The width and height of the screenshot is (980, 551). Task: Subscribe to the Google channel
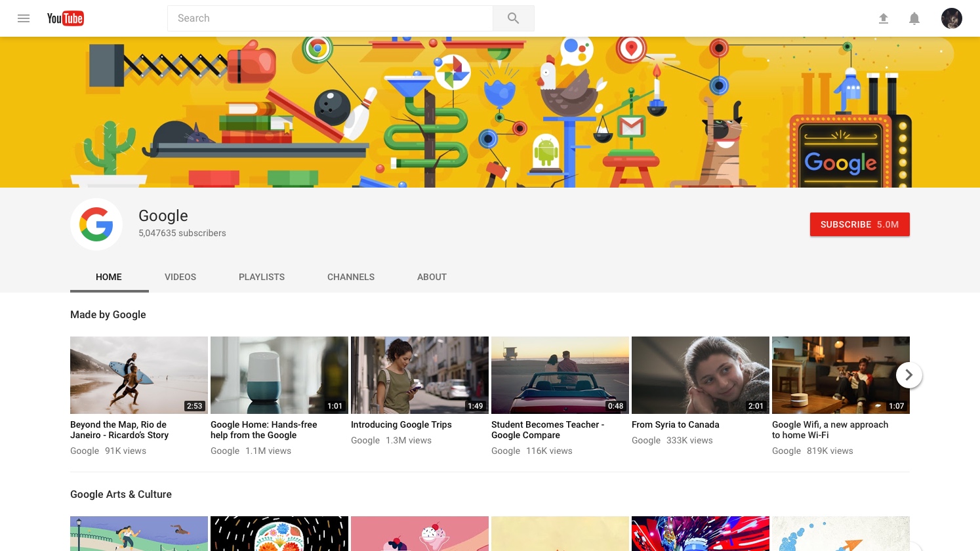860,224
